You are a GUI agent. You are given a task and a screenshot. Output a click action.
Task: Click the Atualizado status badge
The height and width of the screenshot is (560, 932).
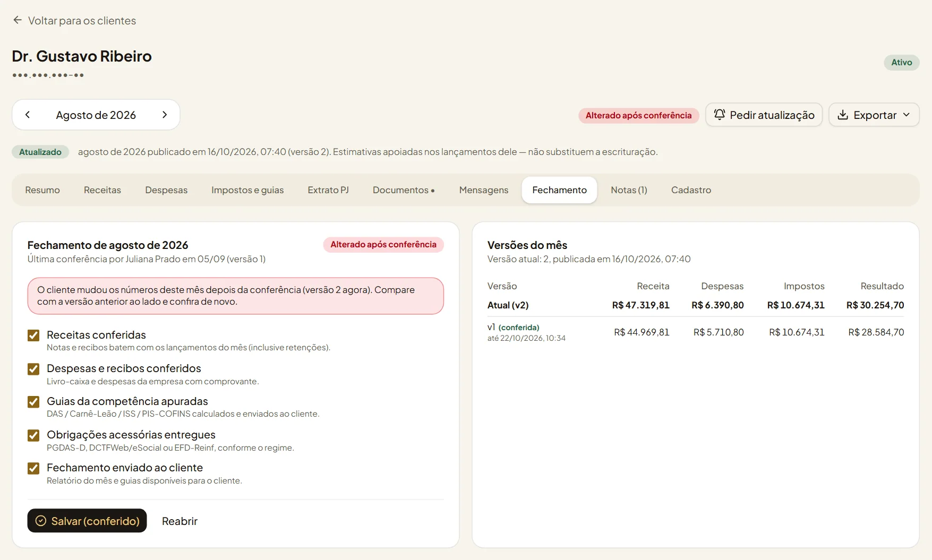40,152
